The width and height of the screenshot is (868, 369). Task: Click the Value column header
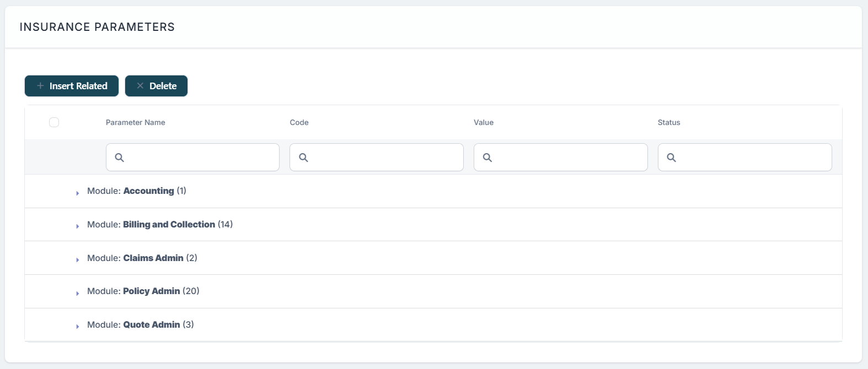click(x=484, y=122)
